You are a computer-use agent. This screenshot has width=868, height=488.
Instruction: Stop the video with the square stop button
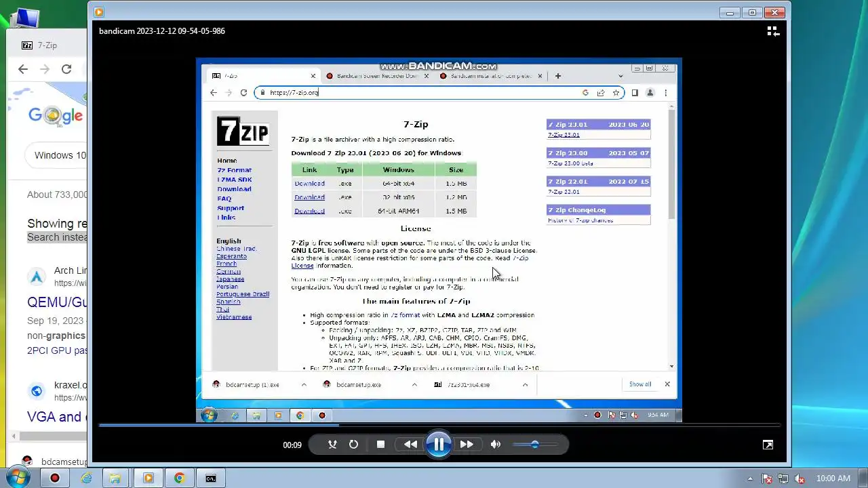380,445
